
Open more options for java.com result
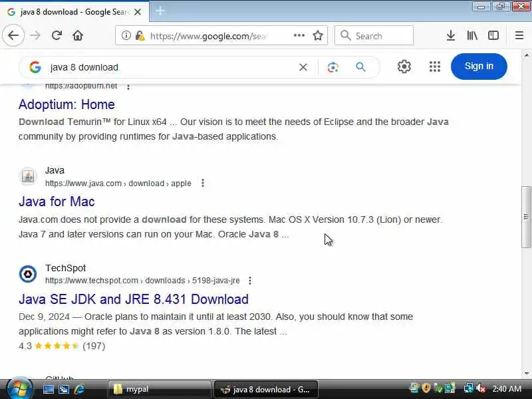point(203,184)
